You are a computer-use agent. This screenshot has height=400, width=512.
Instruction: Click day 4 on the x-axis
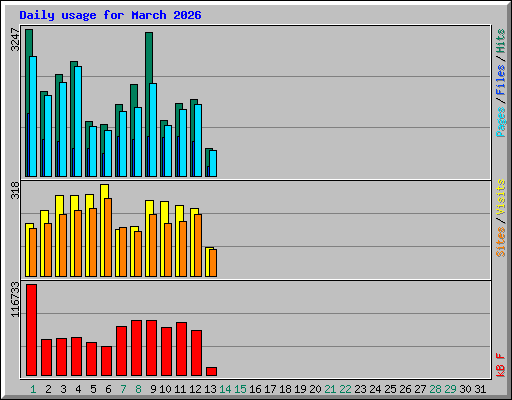(78, 389)
